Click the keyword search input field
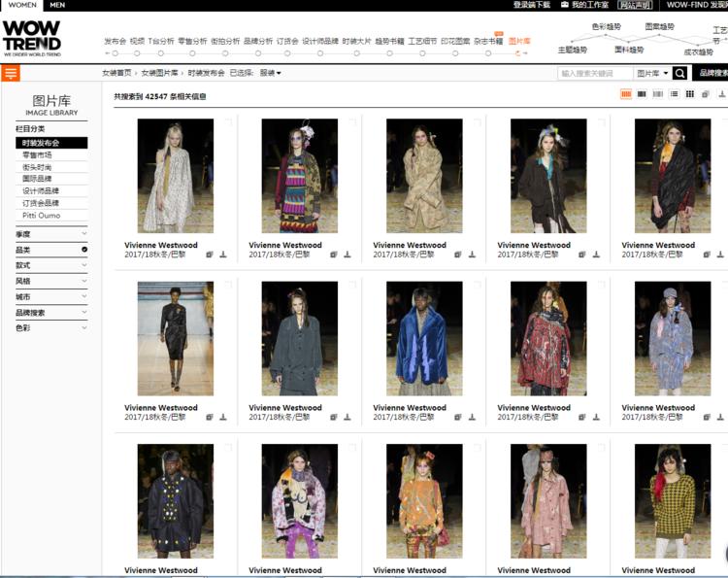The height and width of the screenshot is (578, 728). click(x=595, y=74)
